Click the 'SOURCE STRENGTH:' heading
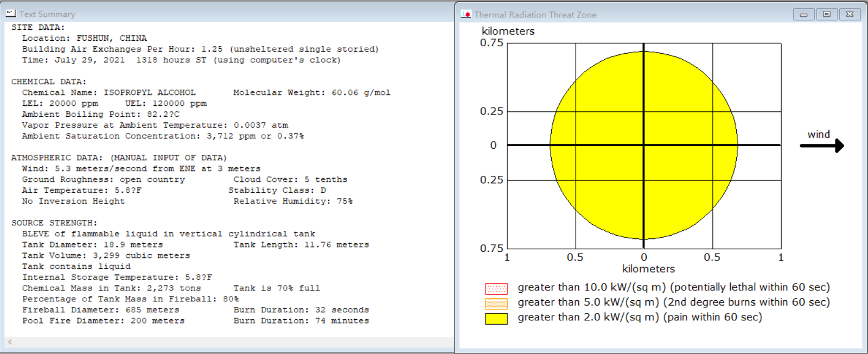This screenshot has height=354, width=868. (54, 223)
